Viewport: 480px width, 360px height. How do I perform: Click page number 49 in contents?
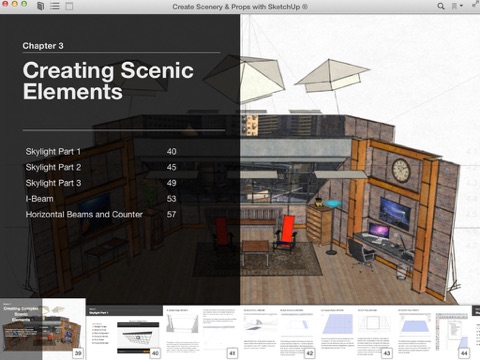[x=171, y=183]
